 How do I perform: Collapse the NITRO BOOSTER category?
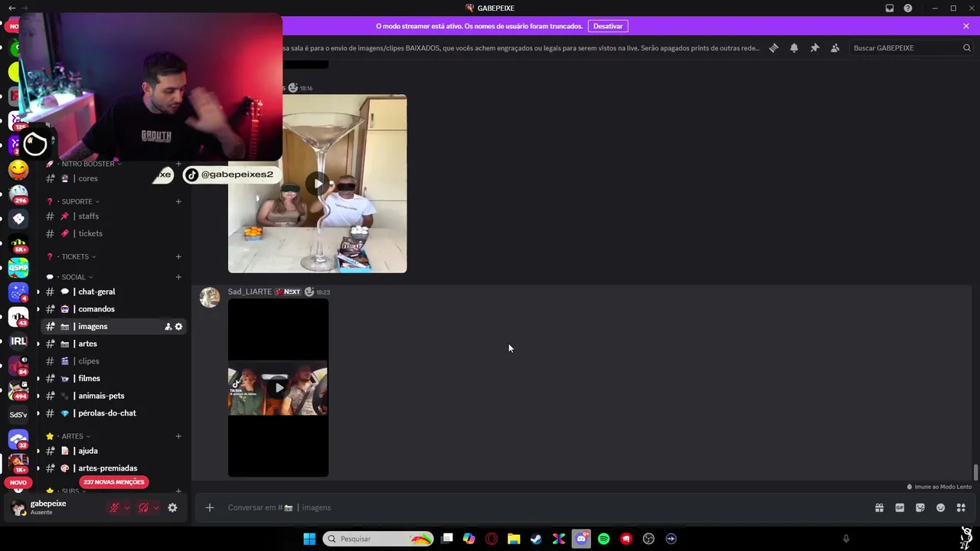pos(88,164)
